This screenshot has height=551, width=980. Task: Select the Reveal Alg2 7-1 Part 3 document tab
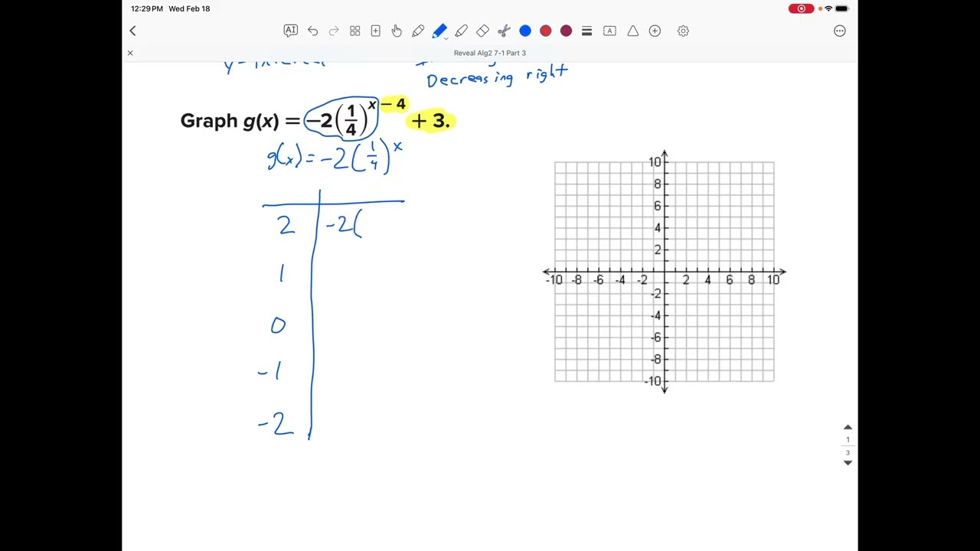tap(490, 53)
